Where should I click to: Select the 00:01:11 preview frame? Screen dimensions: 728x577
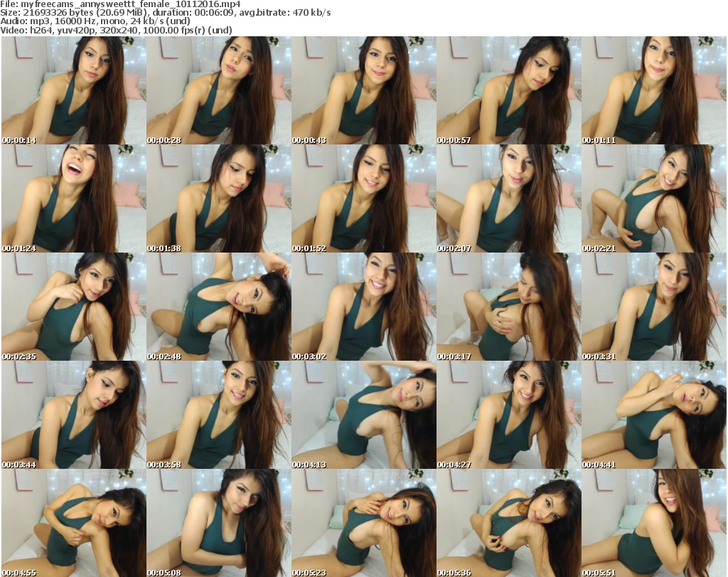coord(654,90)
